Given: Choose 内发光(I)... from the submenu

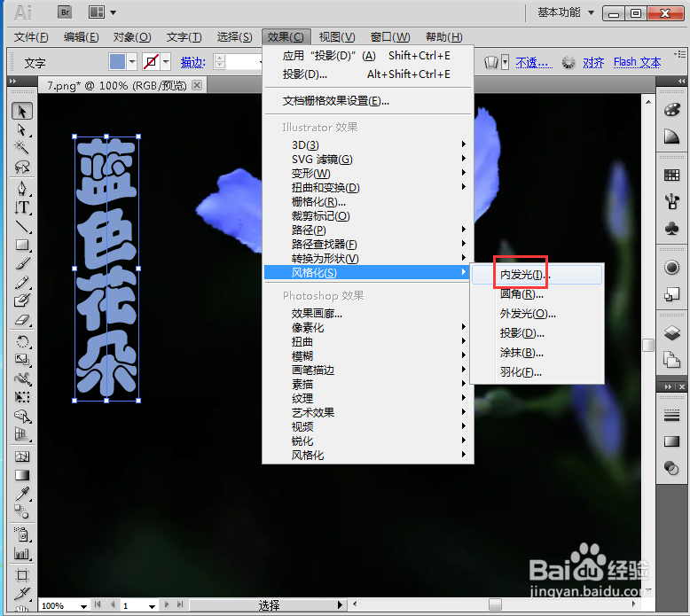Looking at the screenshot, I should click(537, 275).
